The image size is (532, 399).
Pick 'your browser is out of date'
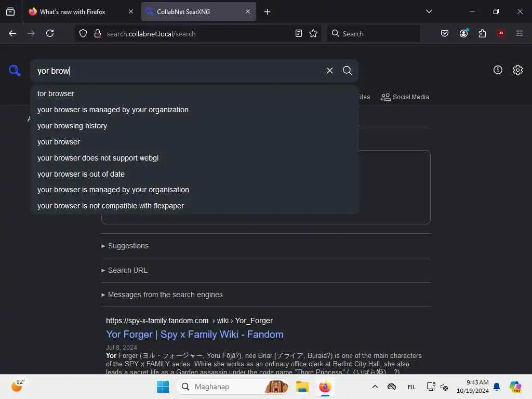click(x=195, y=174)
